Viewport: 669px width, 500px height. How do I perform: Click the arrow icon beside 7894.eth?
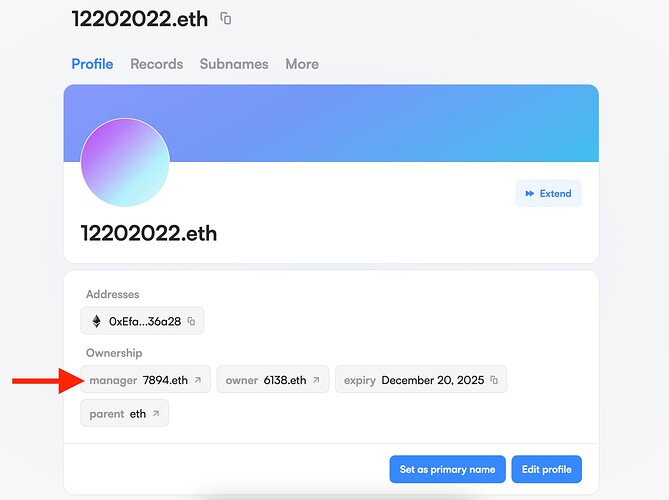coord(198,380)
